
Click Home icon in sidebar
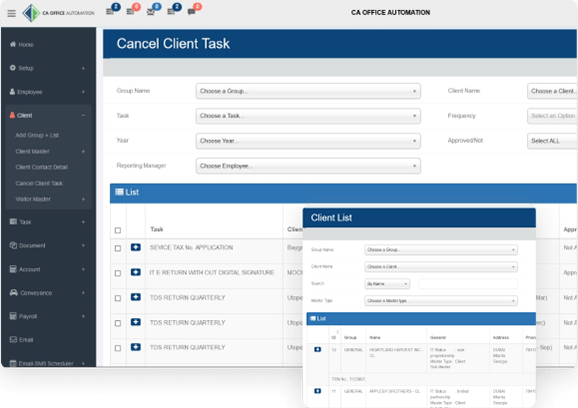[x=13, y=44]
